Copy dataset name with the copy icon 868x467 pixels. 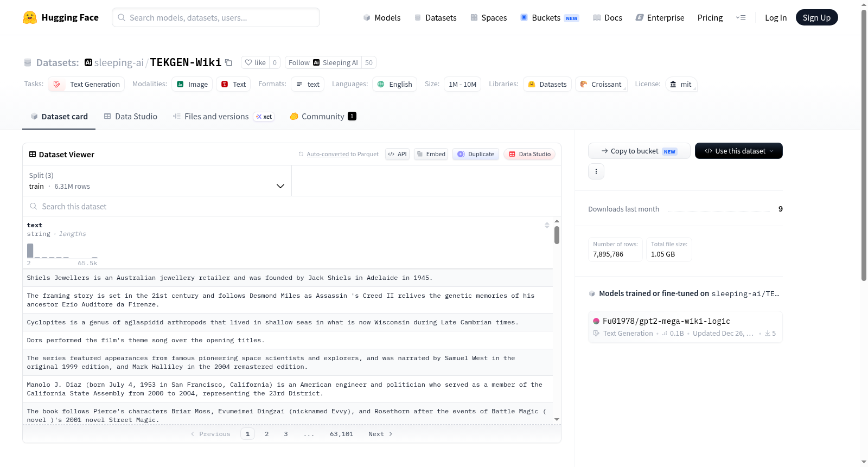point(229,62)
